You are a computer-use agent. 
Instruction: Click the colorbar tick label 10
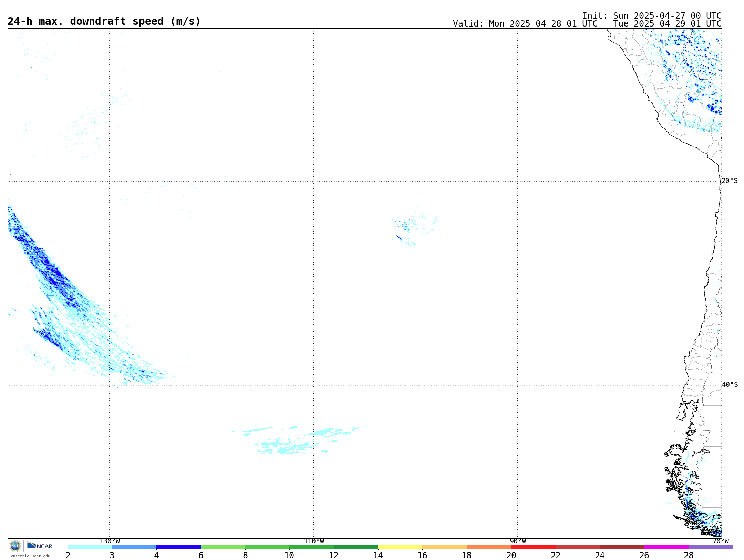tap(289, 556)
